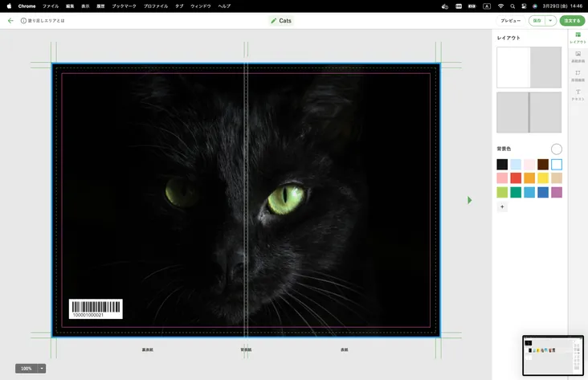Click the プレビュー button
The image size is (588, 380).
[x=510, y=21]
